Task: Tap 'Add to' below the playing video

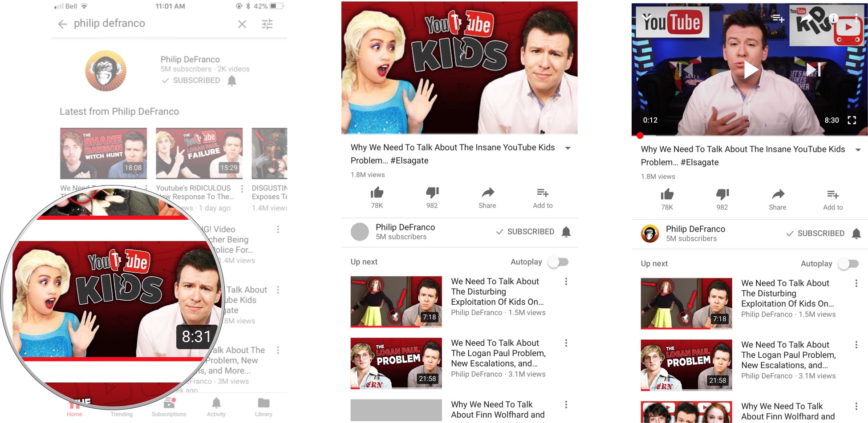Action: pos(833,199)
